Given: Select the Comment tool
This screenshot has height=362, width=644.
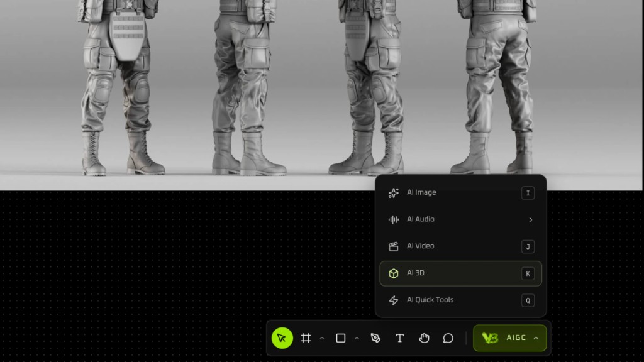Looking at the screenshot, I should pyautogui.click(x=448, y=337).
